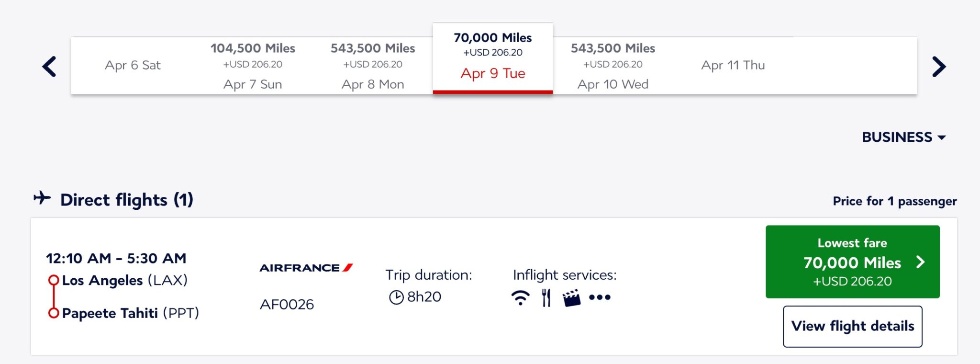
Task: Click the clock icon beside trip duration
Action: click(x=396, y=296)
